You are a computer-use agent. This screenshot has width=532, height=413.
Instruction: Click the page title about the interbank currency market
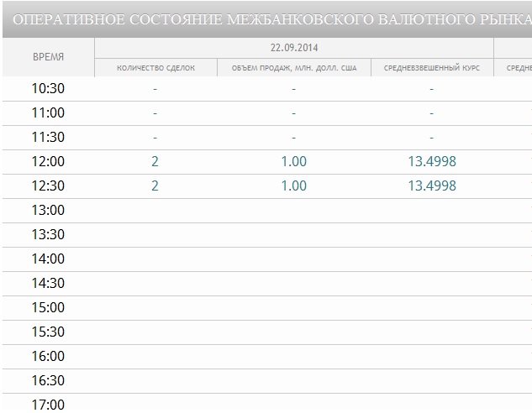[x=269, y=18]
